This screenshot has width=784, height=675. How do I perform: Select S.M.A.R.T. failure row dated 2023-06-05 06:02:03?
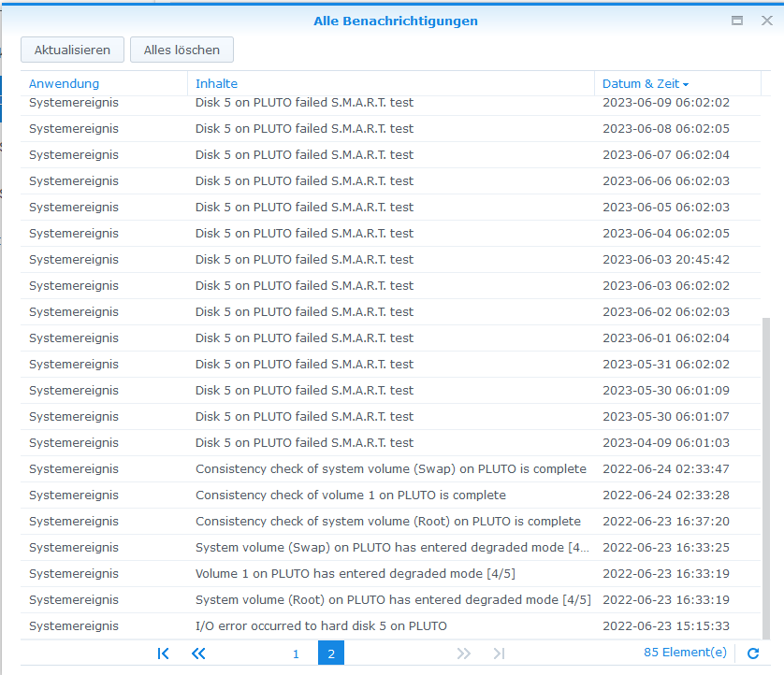click(390, 208)
